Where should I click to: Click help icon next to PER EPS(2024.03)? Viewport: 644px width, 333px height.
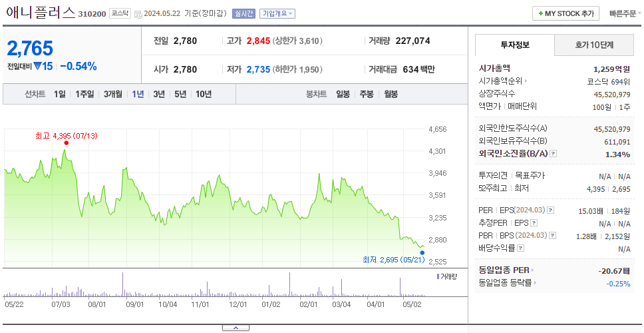(x=551, y=210)
